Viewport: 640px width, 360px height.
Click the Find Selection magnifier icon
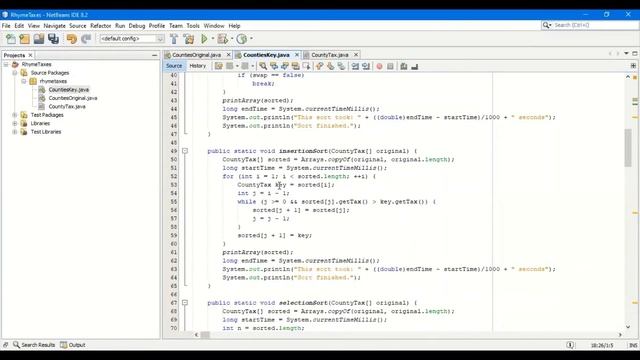263,66
